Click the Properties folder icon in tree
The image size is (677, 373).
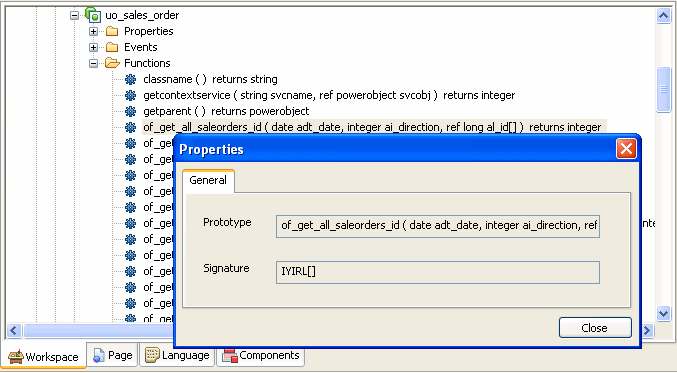(112, 31)
